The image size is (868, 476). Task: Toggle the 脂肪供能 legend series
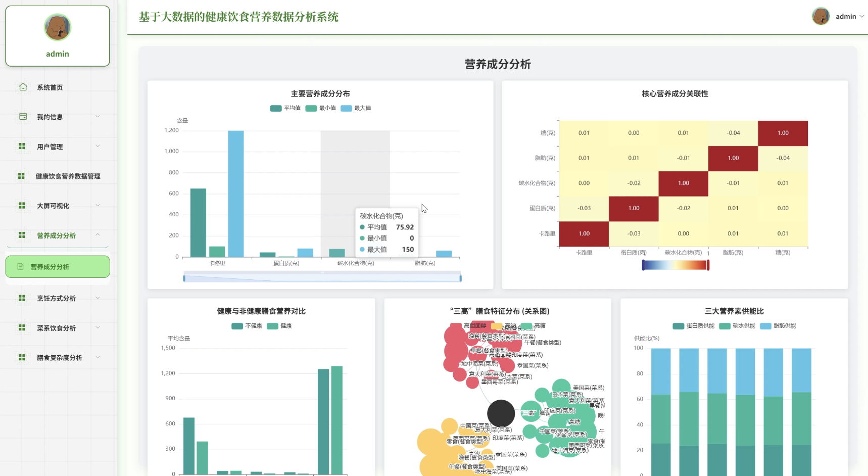778,326
